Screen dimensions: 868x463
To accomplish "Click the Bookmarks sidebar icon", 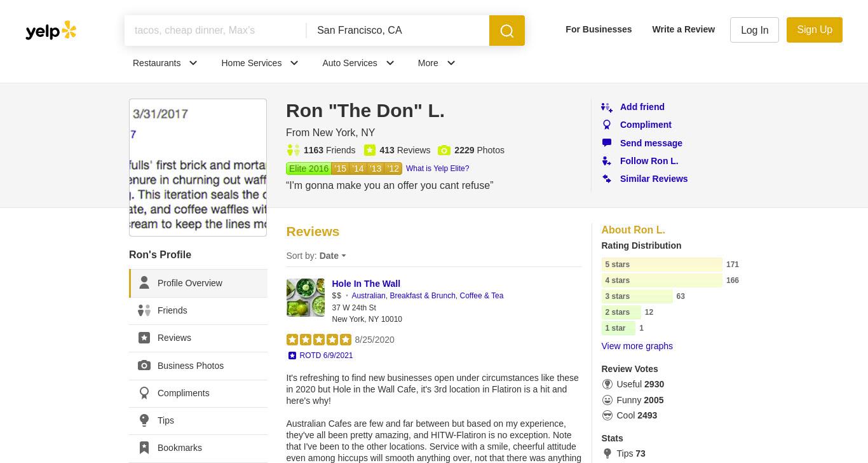I will 144,448.
